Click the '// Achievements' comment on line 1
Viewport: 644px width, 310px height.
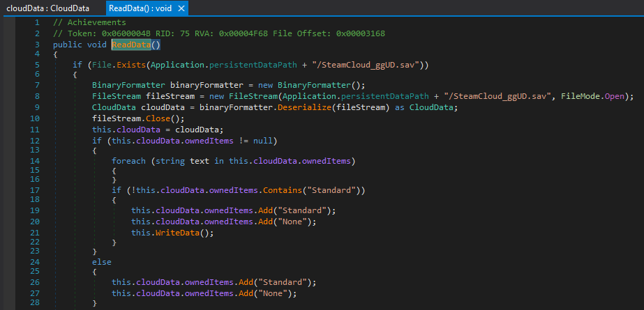click(x=89, y=22)
